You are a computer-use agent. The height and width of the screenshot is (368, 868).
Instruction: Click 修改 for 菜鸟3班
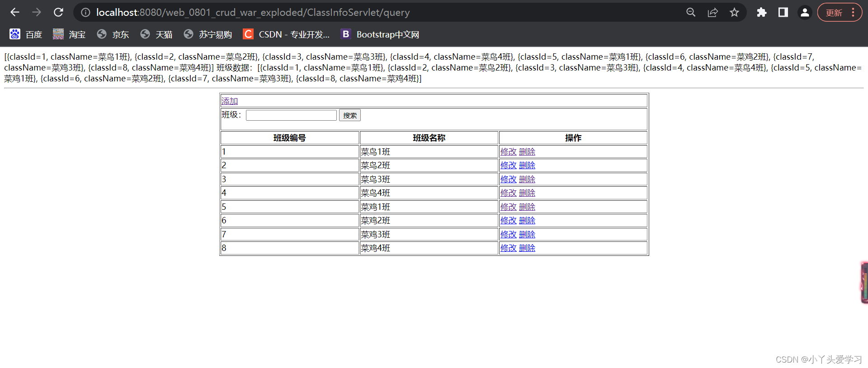click(x=509, y=179)
